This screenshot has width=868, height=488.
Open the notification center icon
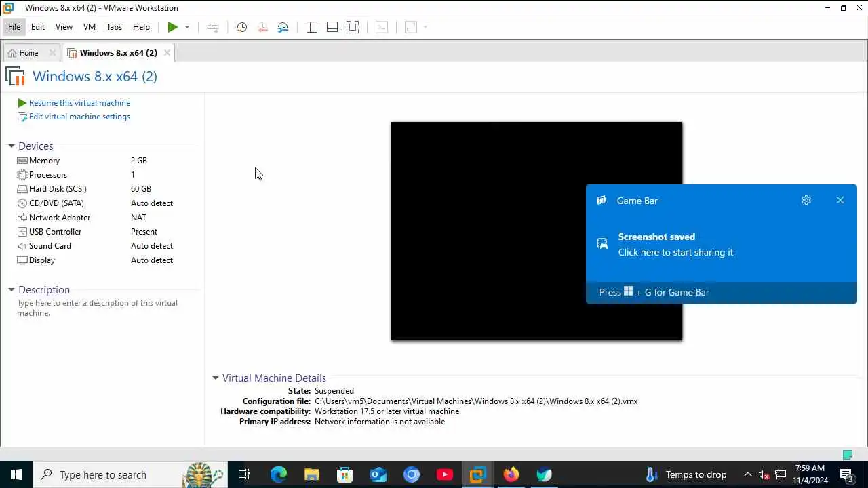(x=847, y=474)
